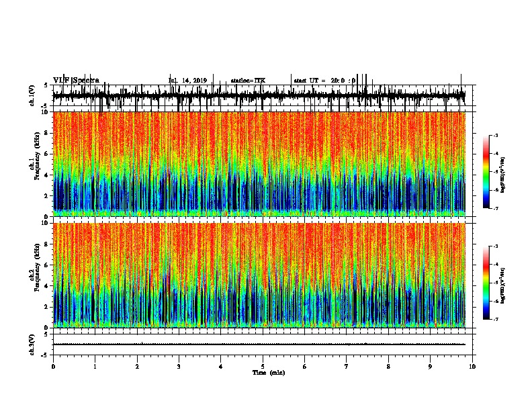Click the time axis tick label "1"
This screenshot has width=532, height=411.
click(95, 366)
